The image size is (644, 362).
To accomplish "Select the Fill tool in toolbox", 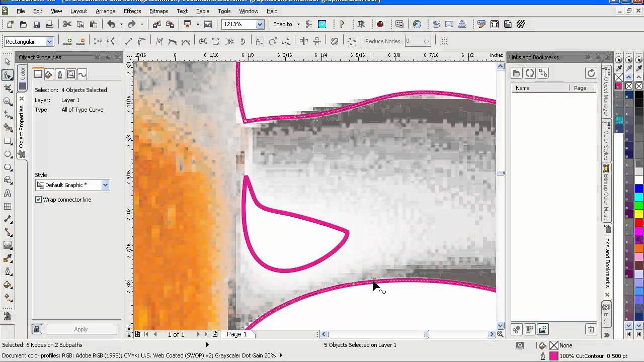I will [x=8, y=285].
